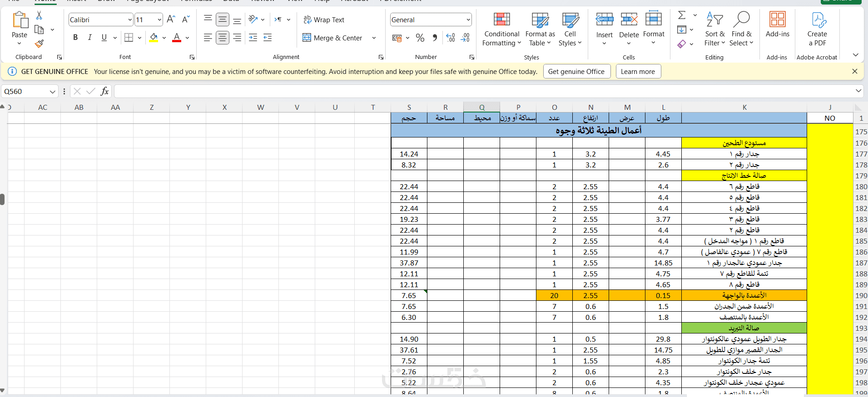868x397 pixels.
Task: Click the Name Box showing Q560
Action: click(x=25, y=92)
